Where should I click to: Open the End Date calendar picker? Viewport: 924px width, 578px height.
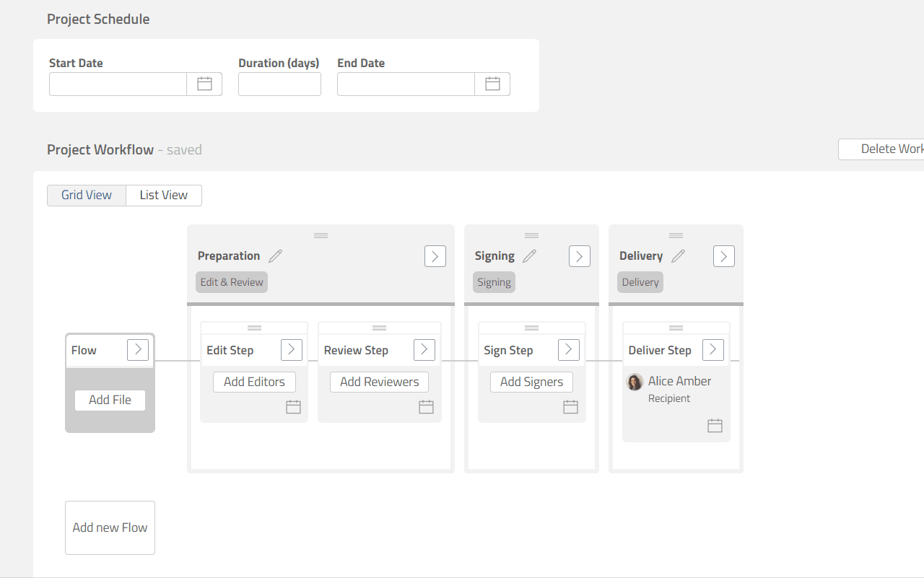tap(492, 84)
